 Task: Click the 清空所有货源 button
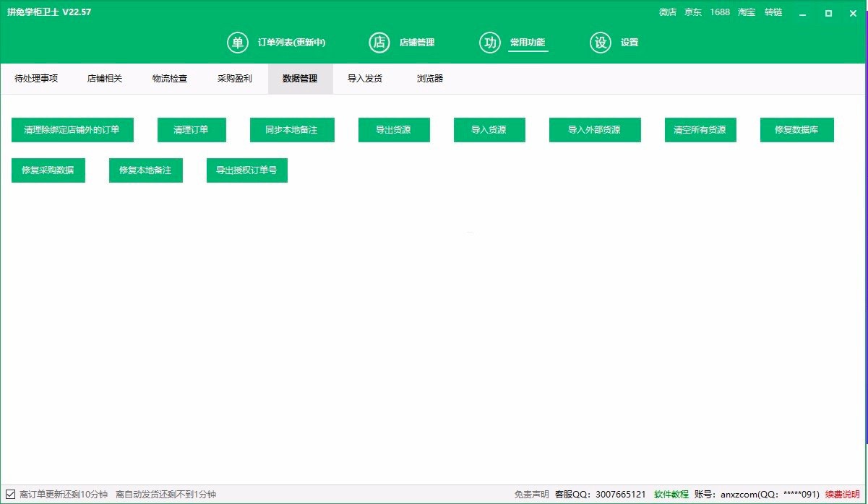(x=700, y=130)
